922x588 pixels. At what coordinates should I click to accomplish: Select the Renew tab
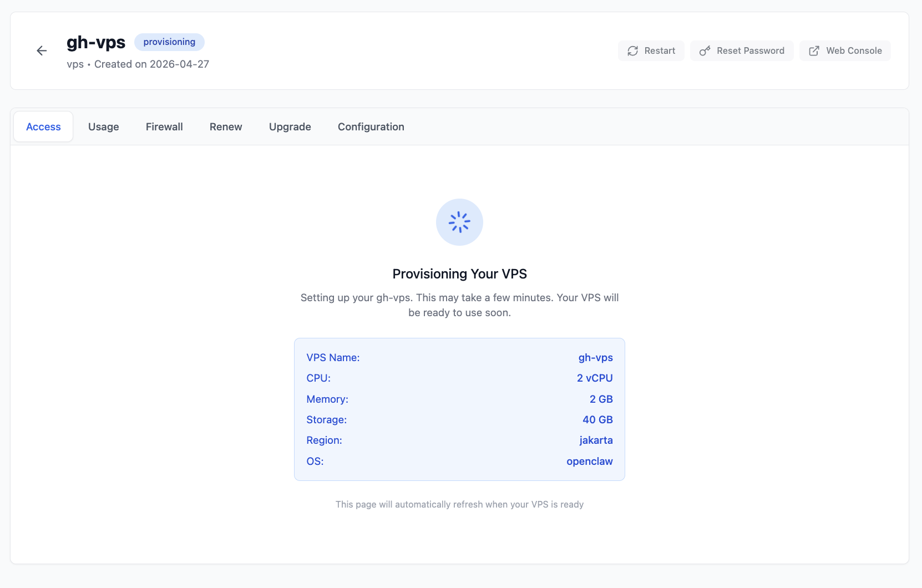coord(225,126)
